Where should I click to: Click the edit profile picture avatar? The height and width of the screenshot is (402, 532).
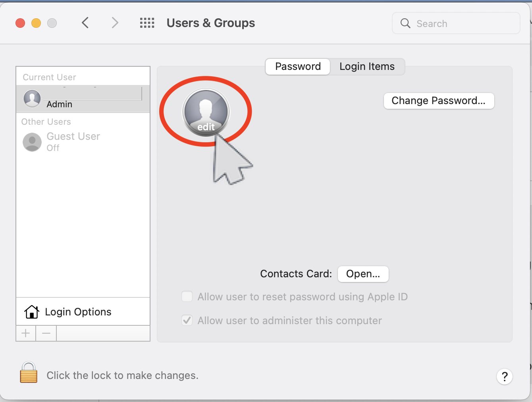[x=206, y=112]
